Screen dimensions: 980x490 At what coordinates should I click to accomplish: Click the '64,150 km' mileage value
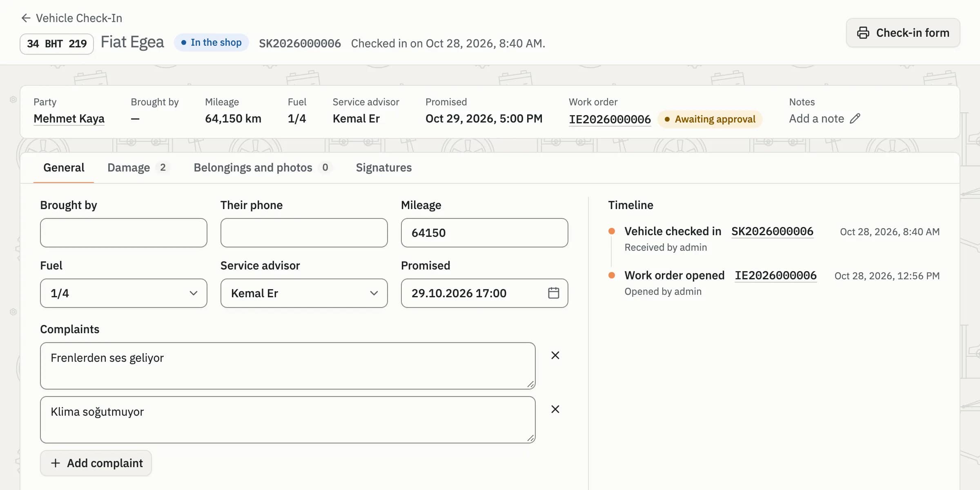[x=233, y=118]
